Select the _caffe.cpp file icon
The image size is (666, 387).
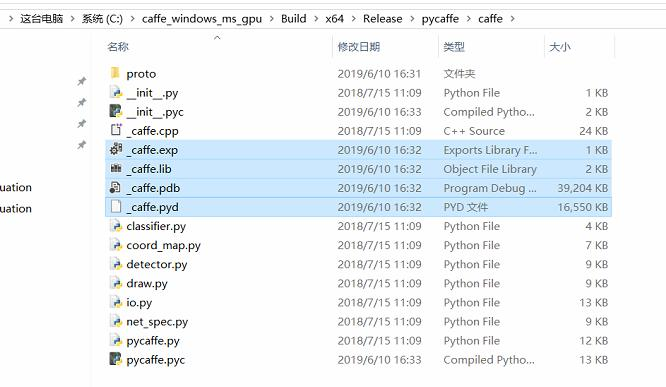coord(116,130)
